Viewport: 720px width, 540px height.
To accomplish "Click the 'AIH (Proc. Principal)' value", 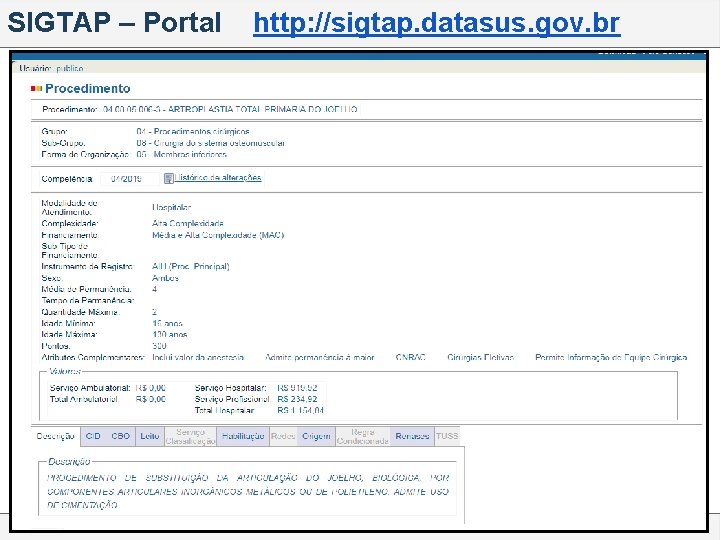I will (191, 266).
